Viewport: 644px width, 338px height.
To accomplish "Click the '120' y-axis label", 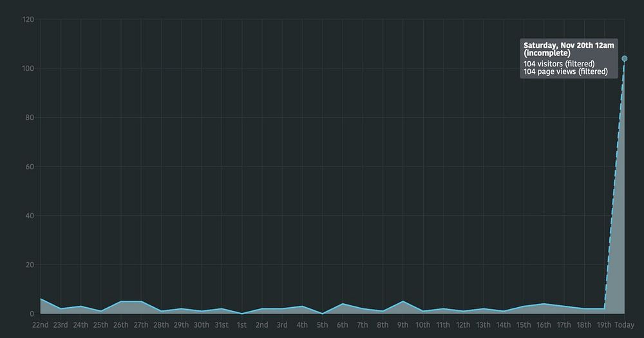I will click(x=28, y=19).
